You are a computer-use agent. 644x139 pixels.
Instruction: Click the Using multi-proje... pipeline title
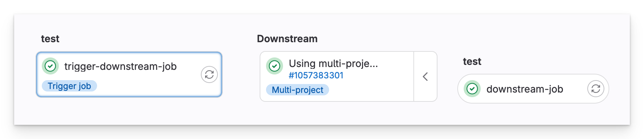333,63
